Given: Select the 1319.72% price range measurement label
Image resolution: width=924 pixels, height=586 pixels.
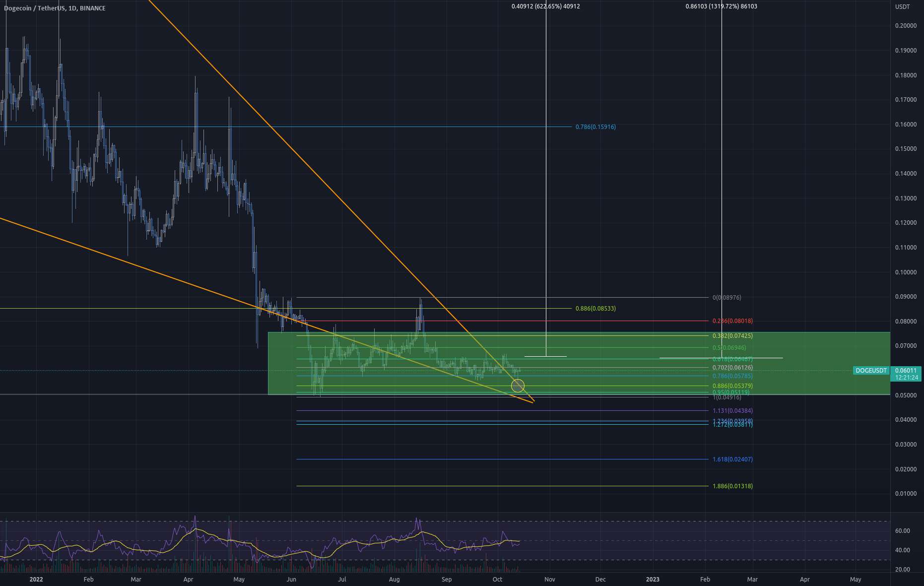Looking at the screenshot, I should (721, 6).
